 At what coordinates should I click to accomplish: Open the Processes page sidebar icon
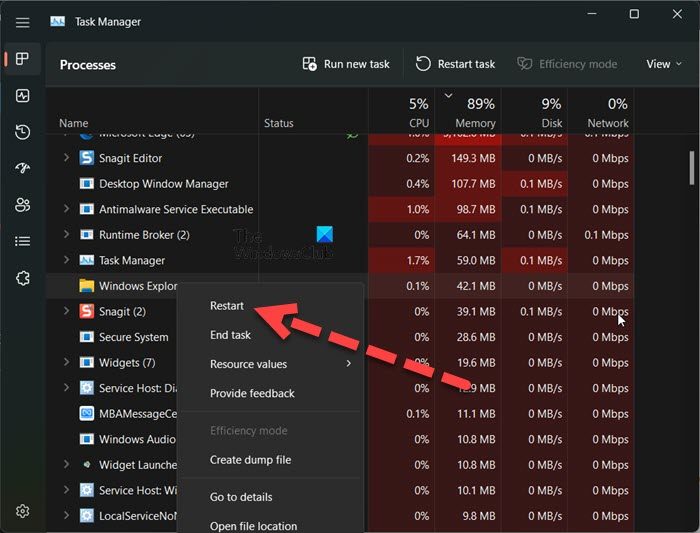[x=22, y=58]
